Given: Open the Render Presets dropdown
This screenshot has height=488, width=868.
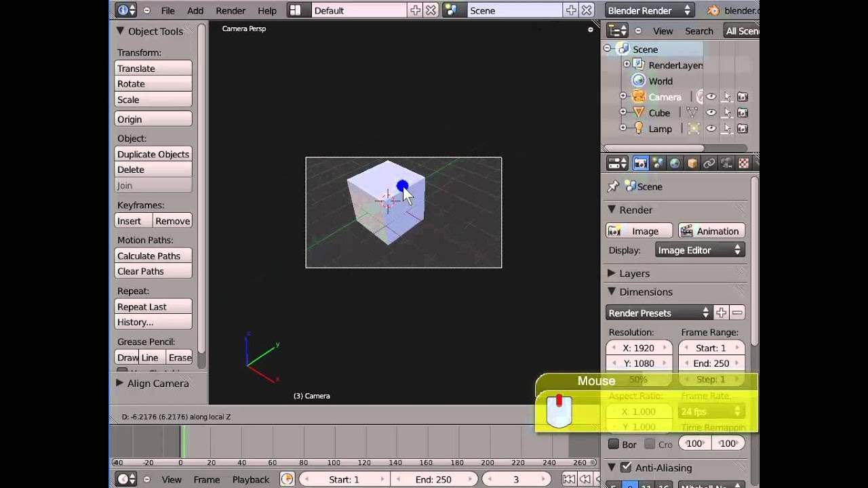Looking at the screenshot, I should 659,312.
